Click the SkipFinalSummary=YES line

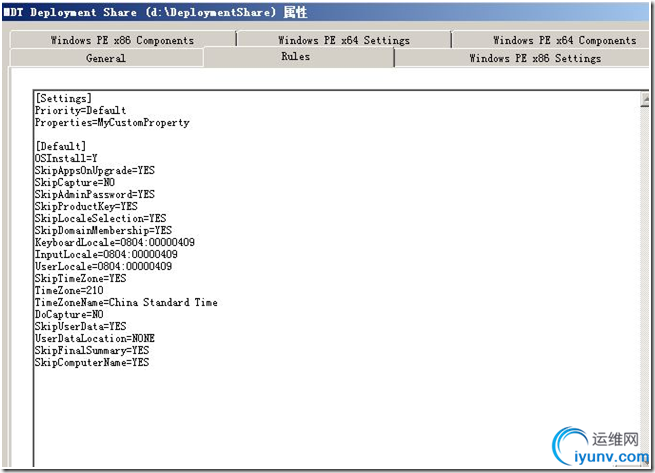(92, 350)
